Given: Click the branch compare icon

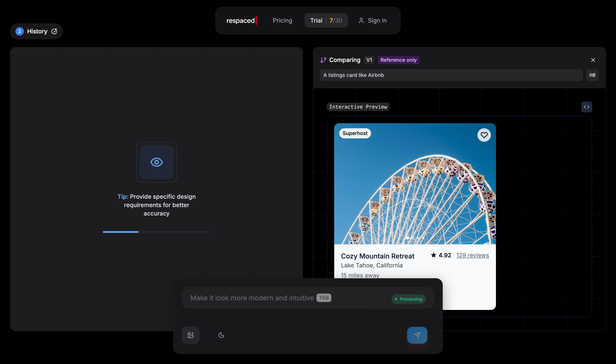Looking at the screenshot, I should (323, 60).
